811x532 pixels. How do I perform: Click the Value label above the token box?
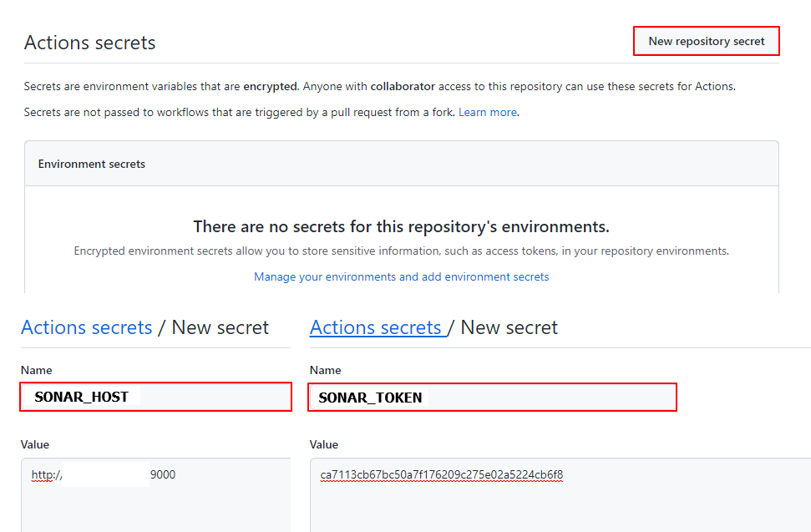point(324,444)
